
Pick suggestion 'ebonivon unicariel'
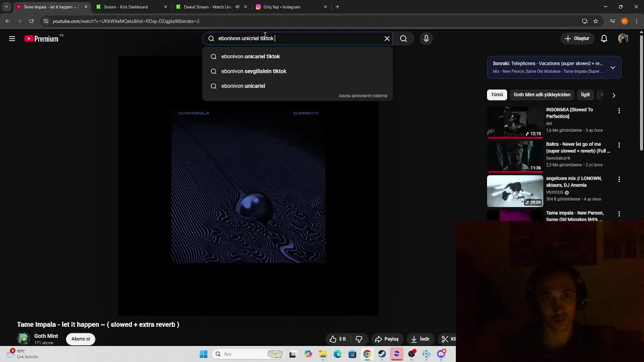[298, 86]
